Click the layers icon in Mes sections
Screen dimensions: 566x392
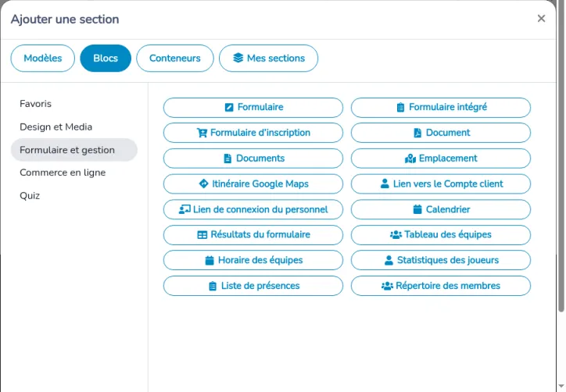[x=238, y=58]
